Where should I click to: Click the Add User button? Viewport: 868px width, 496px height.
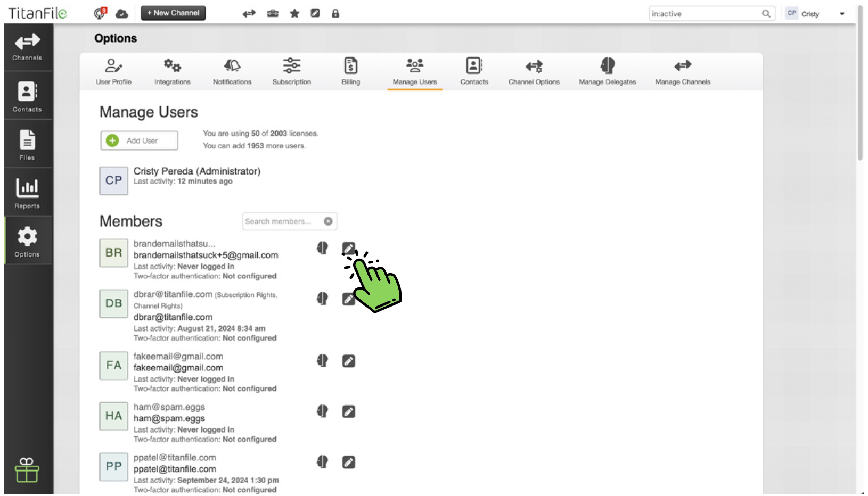tap(139, 140)
